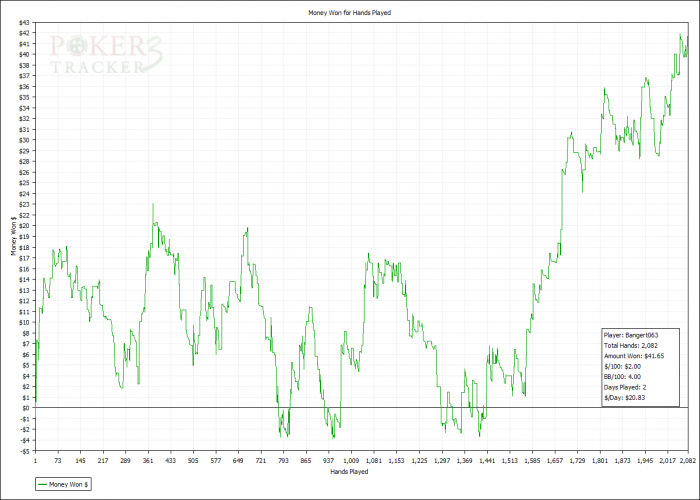Viewport: 700px width, 500px height.
Task: Click the '1,585' x-axis tick label
Action: 532,461
